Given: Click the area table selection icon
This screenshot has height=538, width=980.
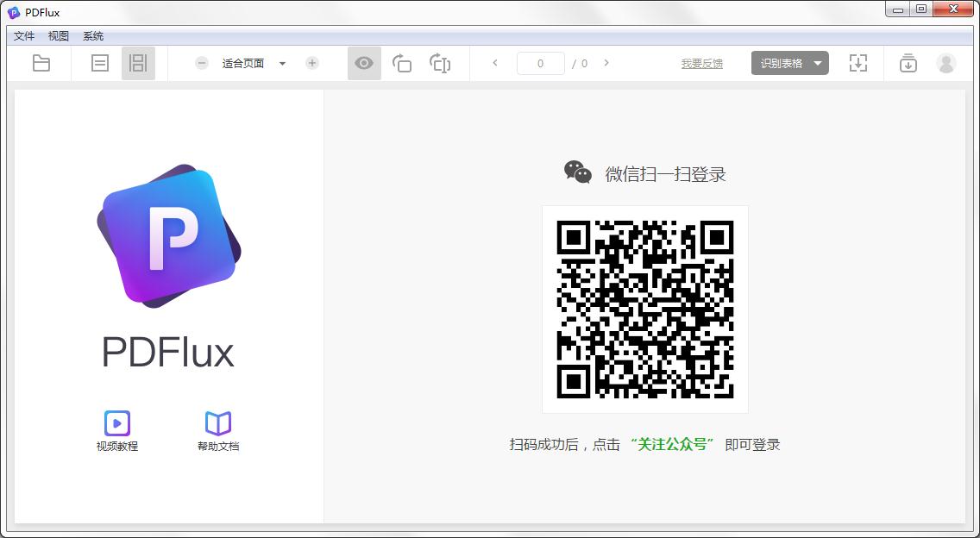Looking at the screenshot, I should coord(858,63).
